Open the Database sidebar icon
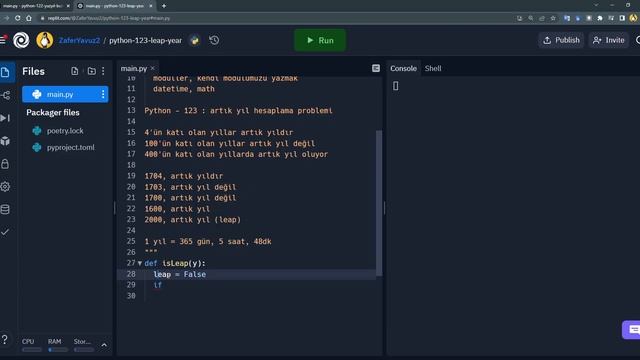Screen dimensions: 640x360 pos(6,209)
